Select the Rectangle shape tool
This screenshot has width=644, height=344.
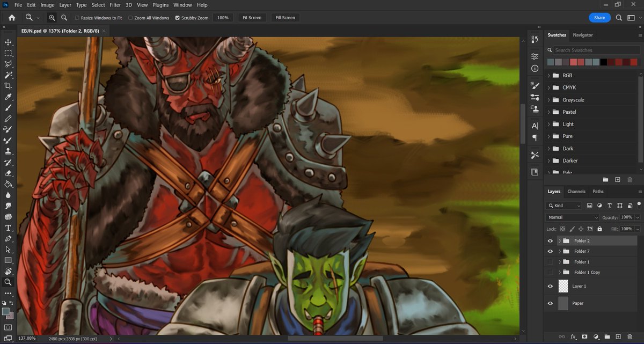8,260
